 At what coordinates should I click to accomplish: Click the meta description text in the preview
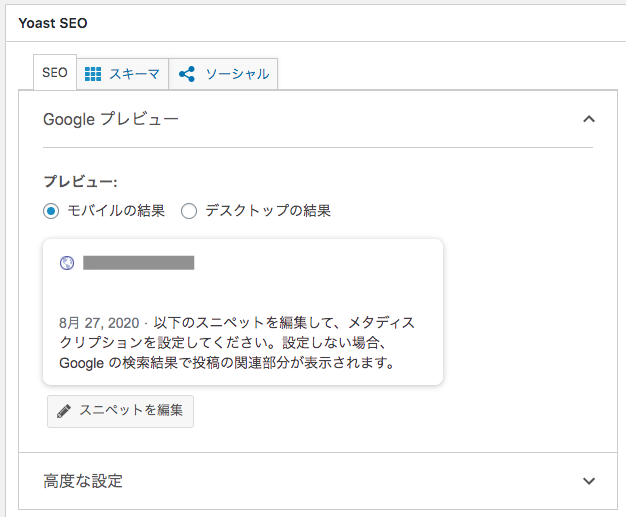(x=237, y=343)
